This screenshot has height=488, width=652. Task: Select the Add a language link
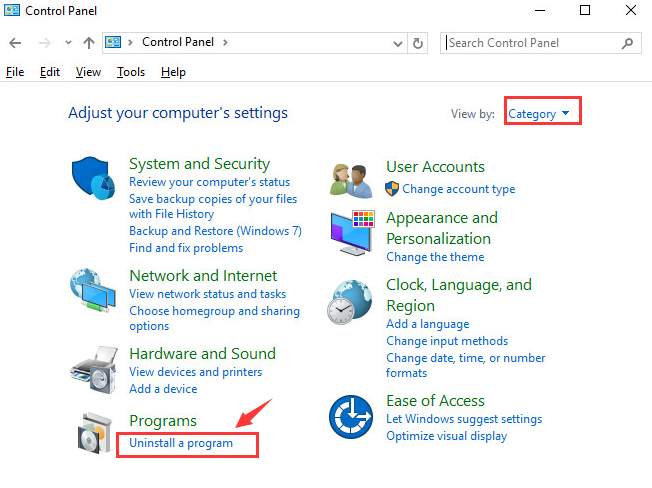click(x=427, y=323)
